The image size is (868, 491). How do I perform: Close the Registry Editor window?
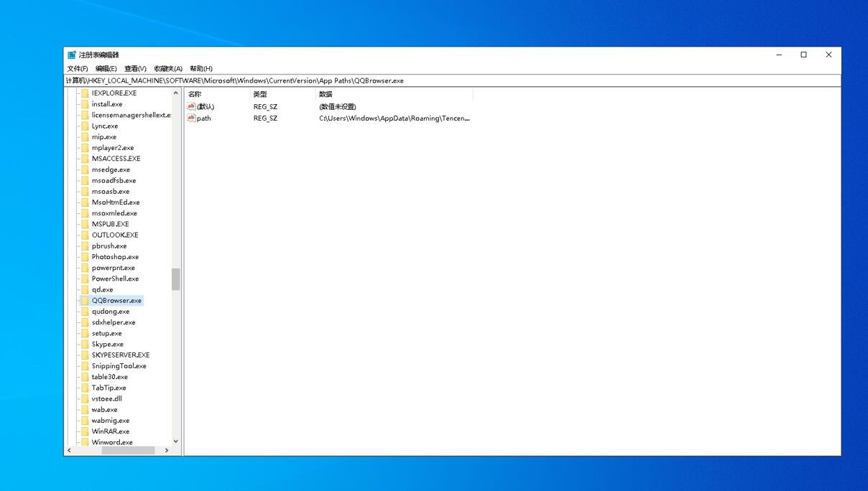828,55
